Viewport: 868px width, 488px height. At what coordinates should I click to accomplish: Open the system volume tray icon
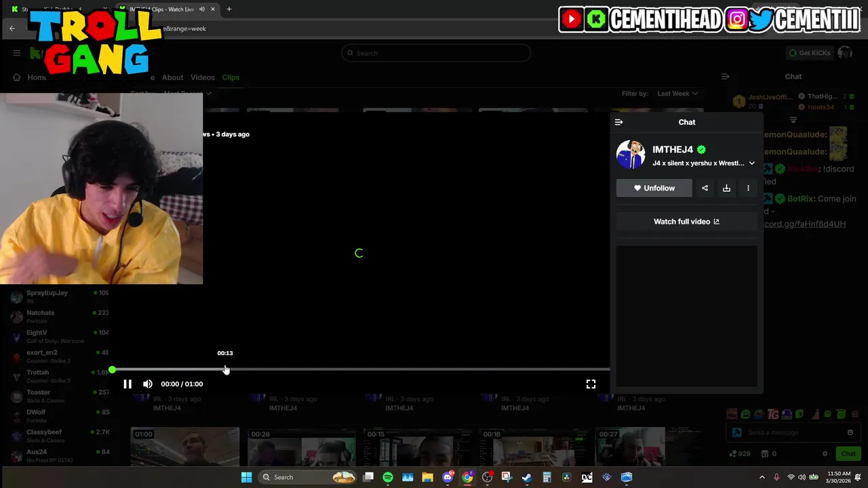[x=802, y=477]
